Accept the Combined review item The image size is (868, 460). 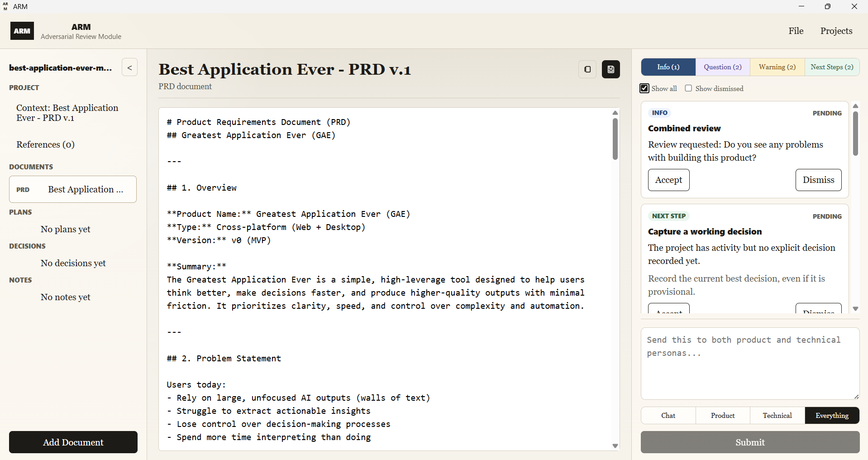tap(668, 180)
